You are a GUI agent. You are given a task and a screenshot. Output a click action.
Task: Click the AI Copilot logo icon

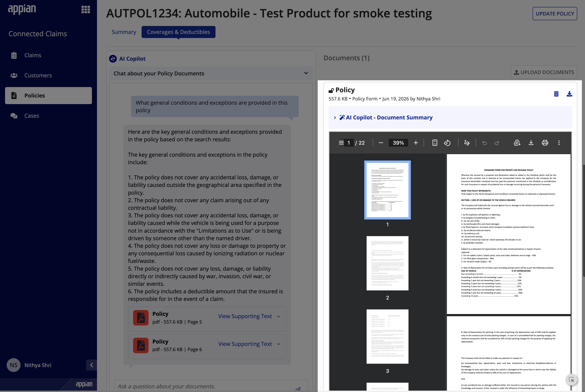point(113,59)
